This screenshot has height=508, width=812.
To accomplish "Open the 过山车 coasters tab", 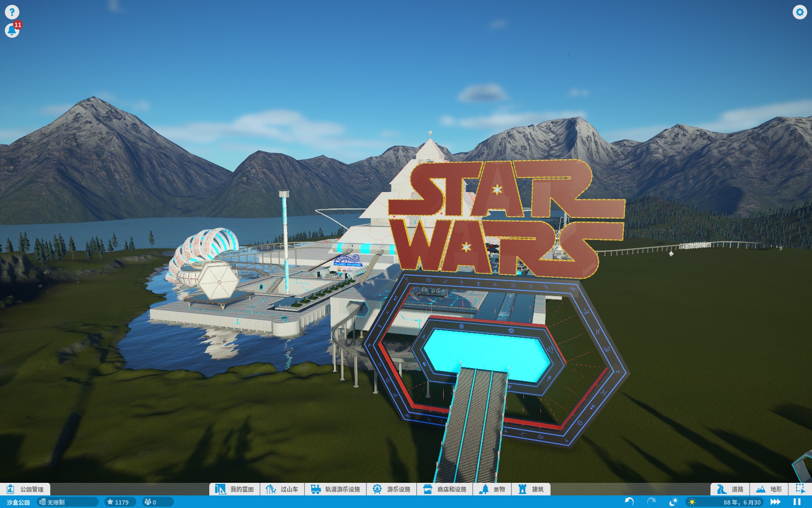I will click(x=282, y=489).
